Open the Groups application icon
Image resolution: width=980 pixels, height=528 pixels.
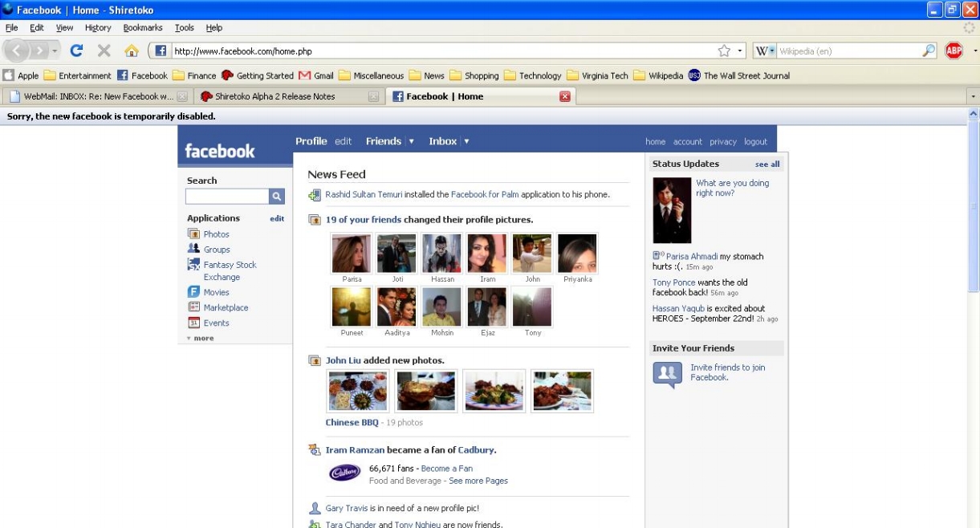point(193,249)
